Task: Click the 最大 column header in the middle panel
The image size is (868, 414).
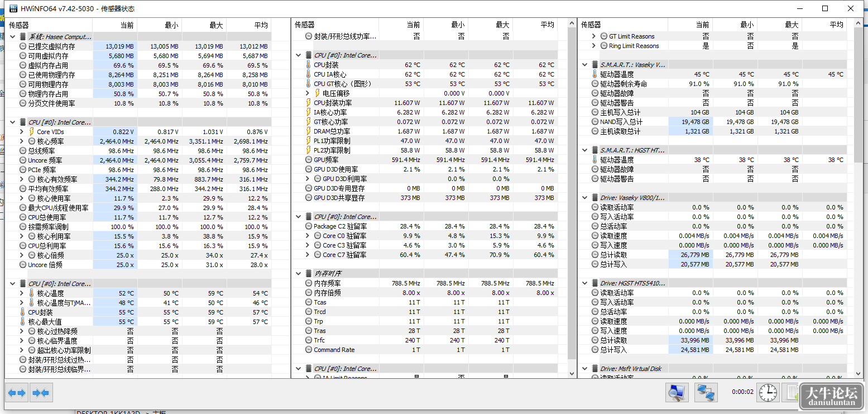Action: (x=491, y=25)
